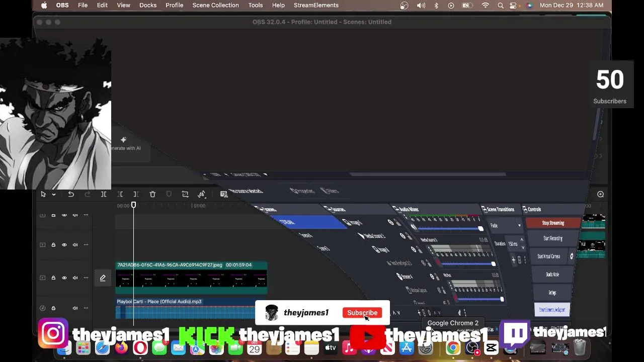Viewport: 644px width, 362px height.
Task: Click the sparkle Generate with AI icon
Action: (123, 140)
